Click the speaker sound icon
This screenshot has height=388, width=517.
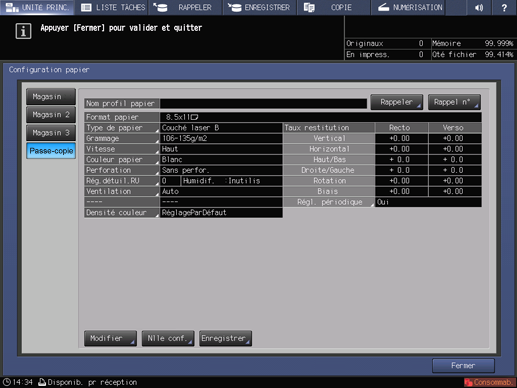(479, 7)
